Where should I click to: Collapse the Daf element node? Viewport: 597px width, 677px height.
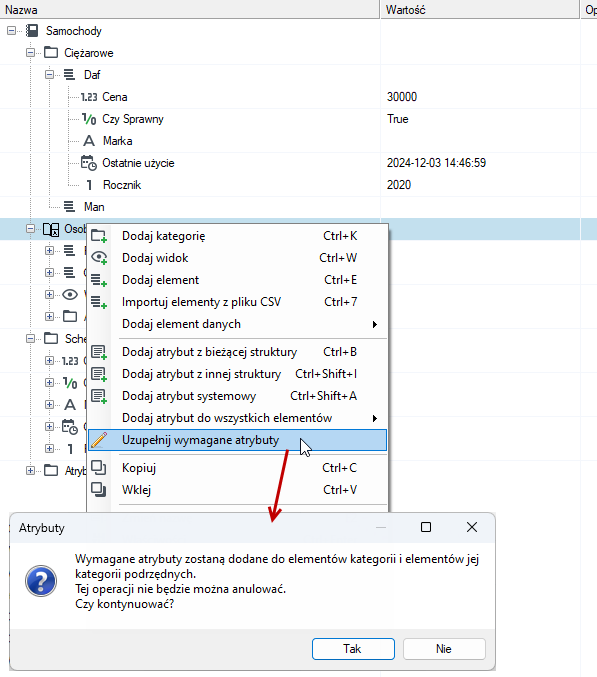pyautogui.click(x=49, y=75)
